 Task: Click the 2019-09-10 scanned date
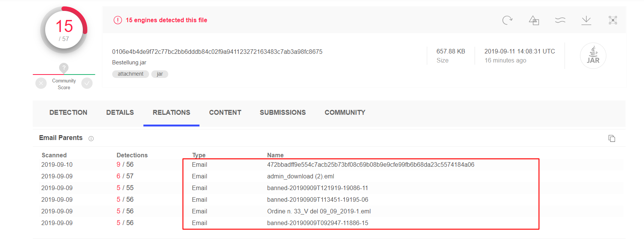tap(57, 165)
